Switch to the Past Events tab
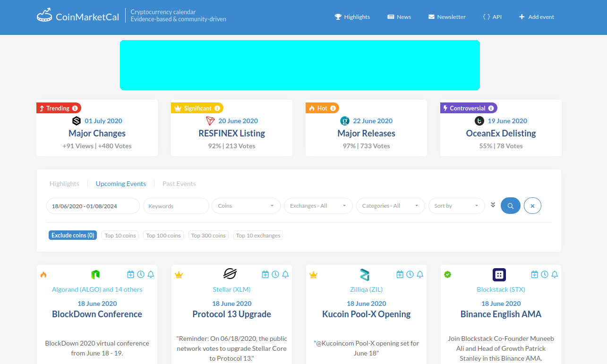 179,184
